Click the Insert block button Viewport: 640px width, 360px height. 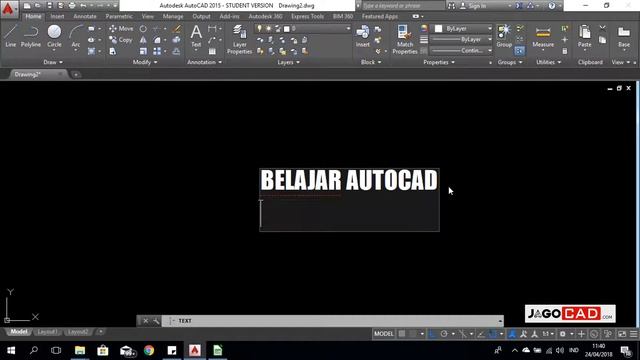[362, 36]
